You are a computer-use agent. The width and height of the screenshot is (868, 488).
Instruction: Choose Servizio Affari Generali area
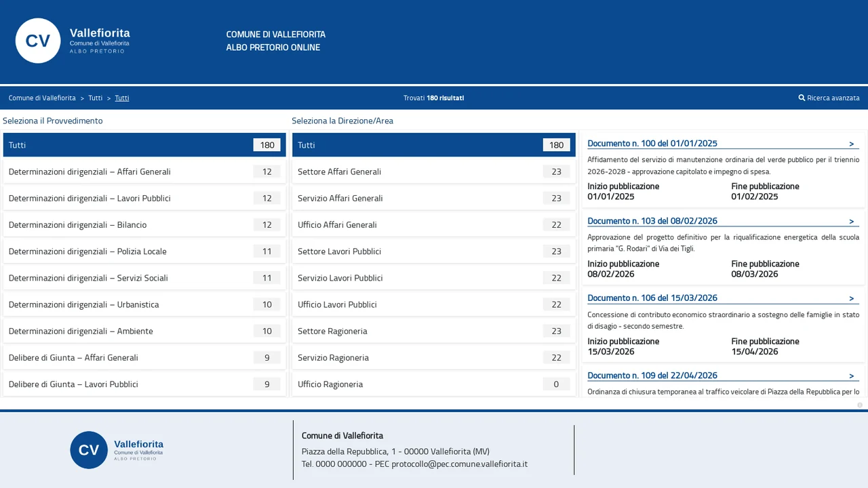(x=434, y=198)
